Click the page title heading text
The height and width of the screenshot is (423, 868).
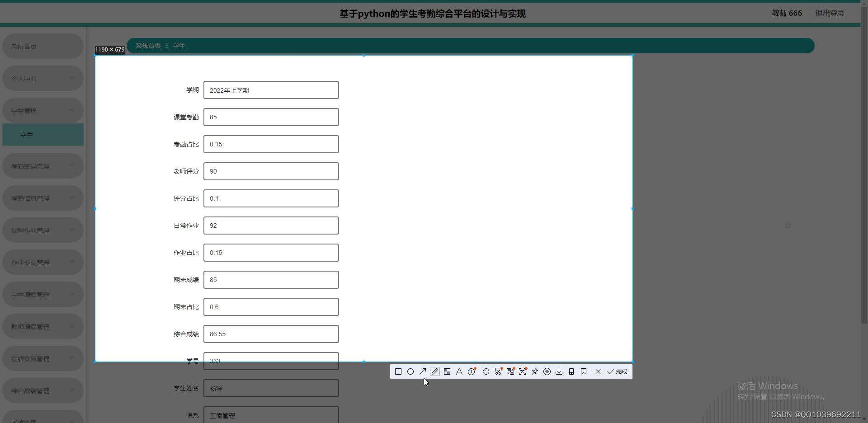click(433, 14)
